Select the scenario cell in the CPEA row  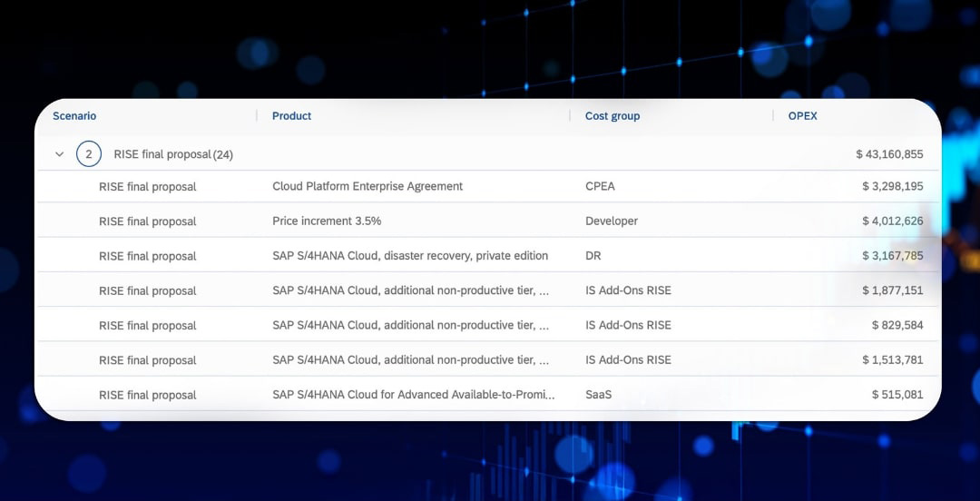click(148, 186)
